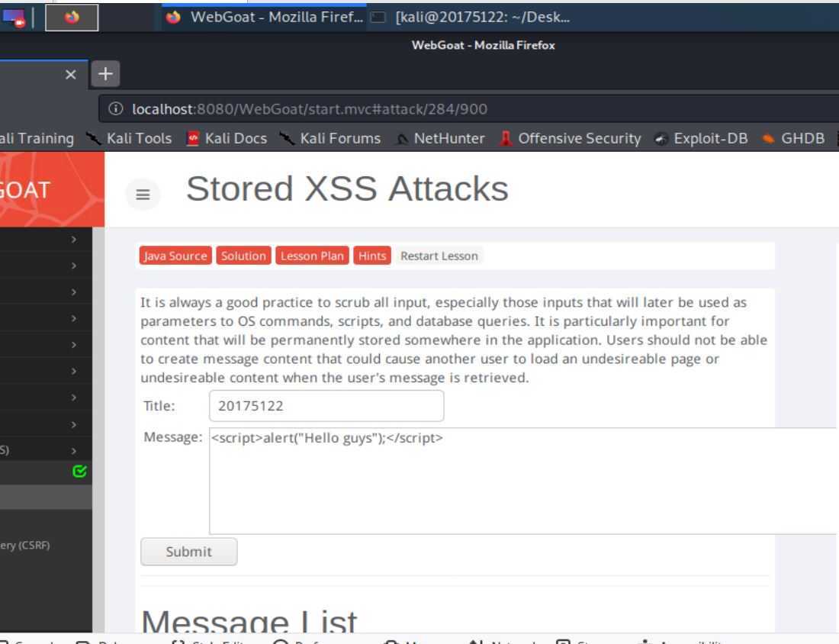Click the 'WebGoat - Mozilla Firefox' window title
The width and height of the screenshot is (839, 644).
coord(483,45)
